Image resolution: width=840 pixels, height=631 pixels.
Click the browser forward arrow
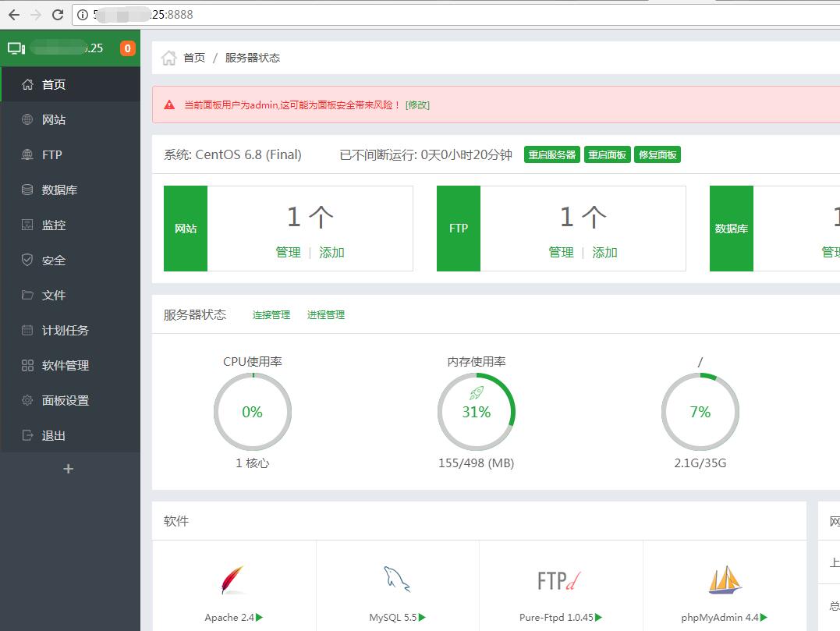click(36, 15)
